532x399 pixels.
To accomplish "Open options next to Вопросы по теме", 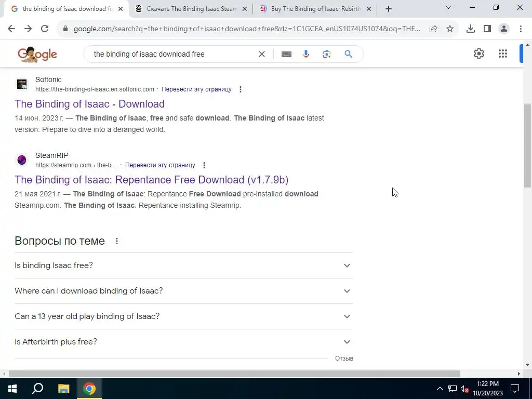I will (117, 241).
